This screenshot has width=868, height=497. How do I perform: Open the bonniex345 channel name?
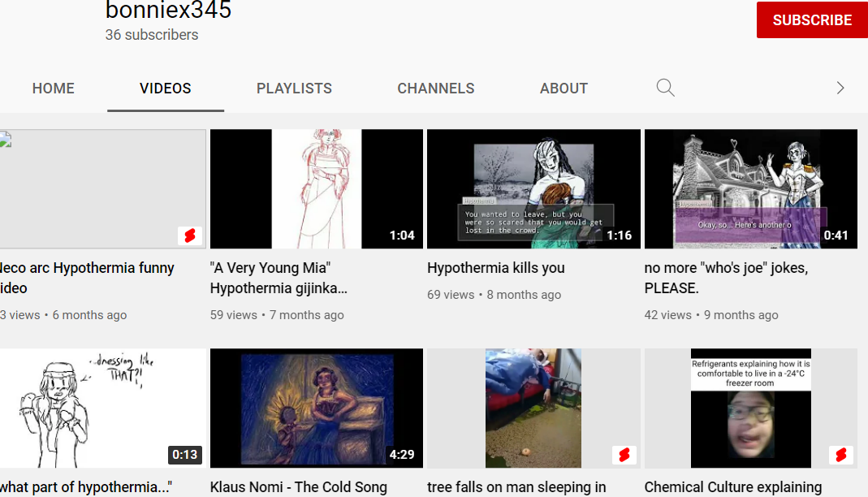(x=168, y=10)
